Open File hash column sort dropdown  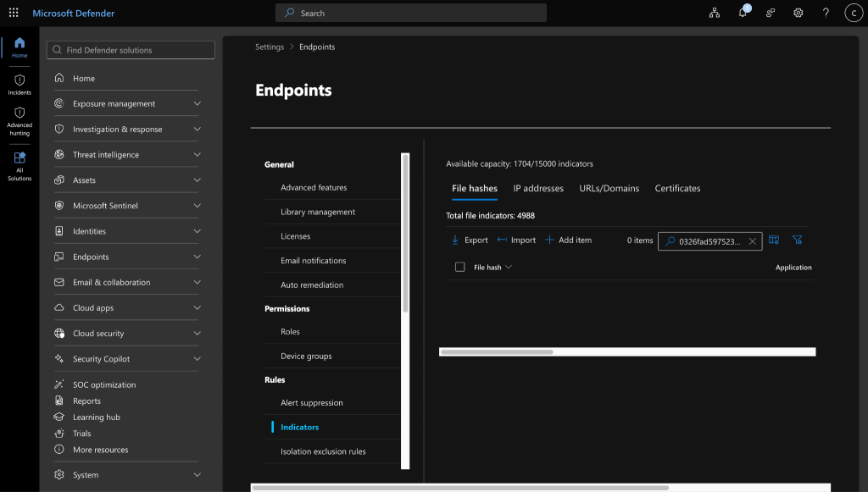tap(509, 267)
